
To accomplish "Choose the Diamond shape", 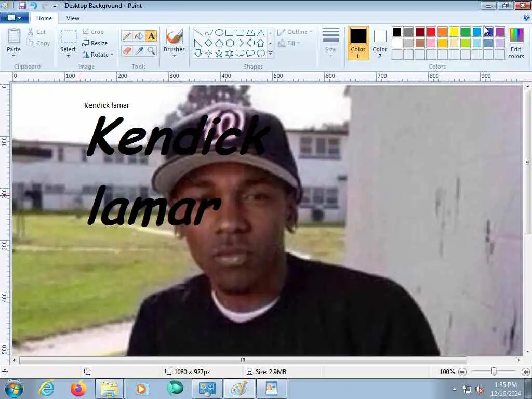I will pyautogui.click(x=209, y=43).
